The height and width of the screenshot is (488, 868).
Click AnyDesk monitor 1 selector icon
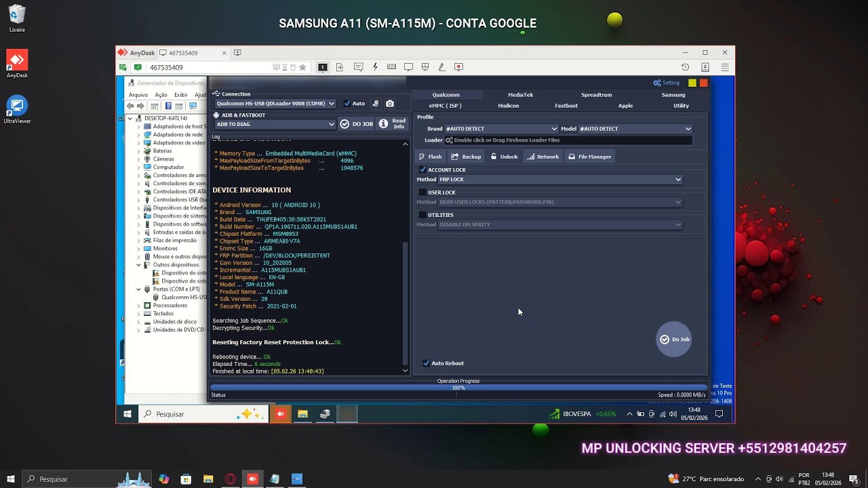(323, 67)
